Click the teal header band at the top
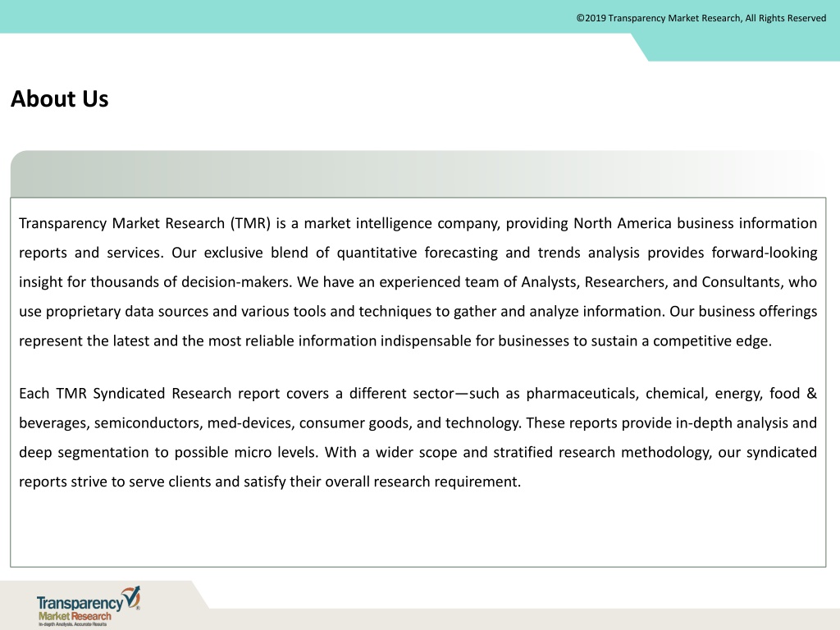 (x=328, y=16)
